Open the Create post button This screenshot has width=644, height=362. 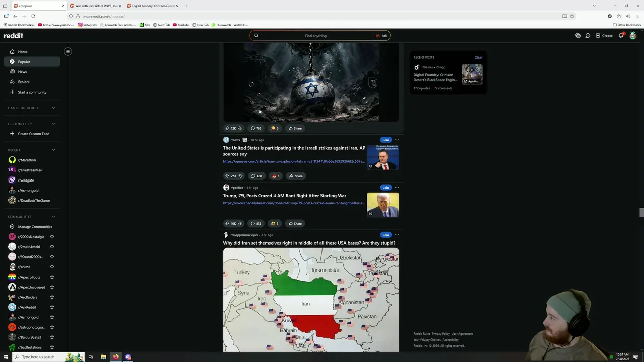pyautogui.click(x=604, y=36)
